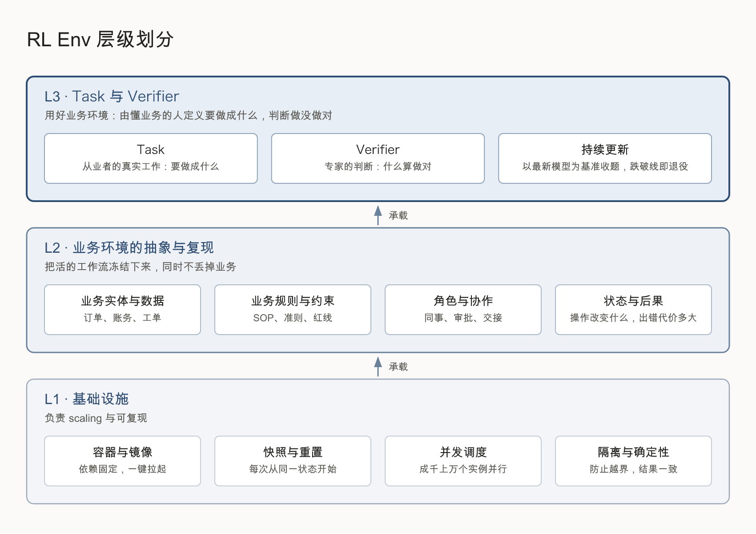This screenshot has width=756, height=534.
Task: Click the text "依赖固定，一键拉起"
Action: point(122,469)
